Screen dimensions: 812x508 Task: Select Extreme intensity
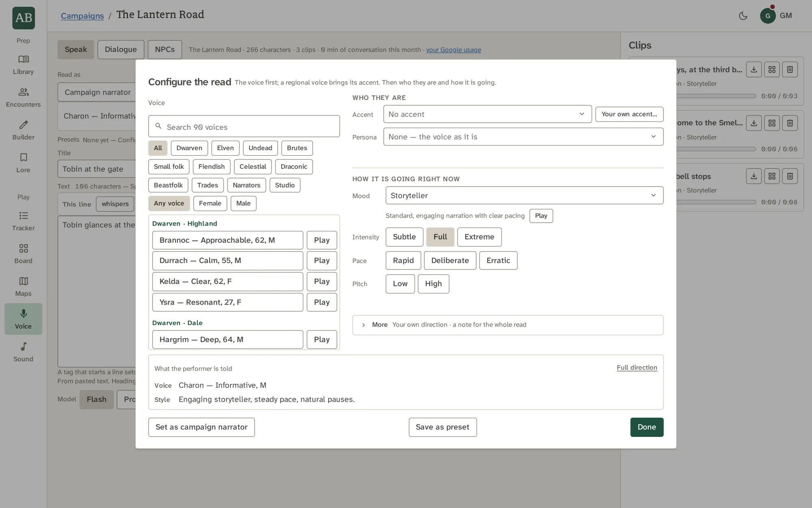479,237
